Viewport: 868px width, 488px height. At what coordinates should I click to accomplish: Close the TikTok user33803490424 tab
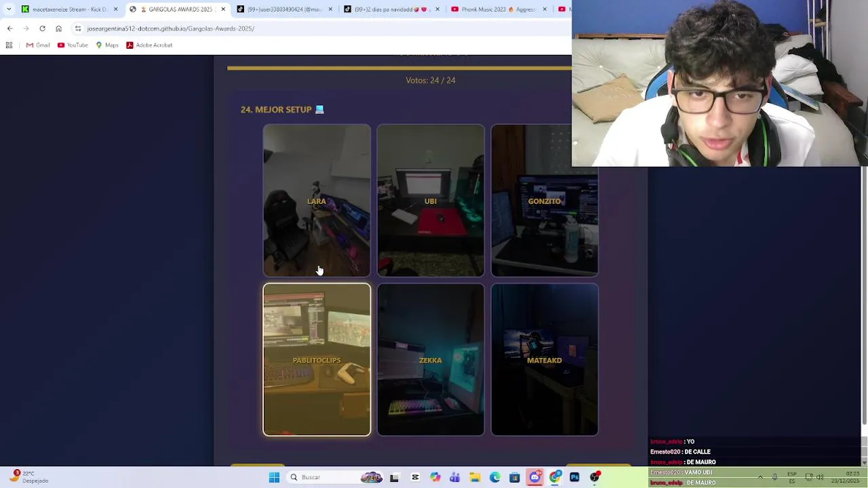click(x=330, y=9)
